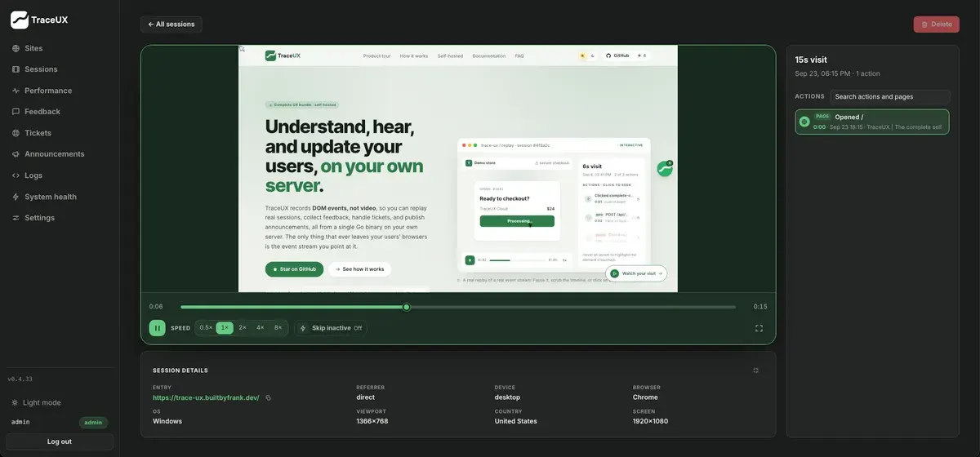Image resolution: width=980 pixels, height=457 pixels.
Task: Go back to All sessions
Action: 171,24
